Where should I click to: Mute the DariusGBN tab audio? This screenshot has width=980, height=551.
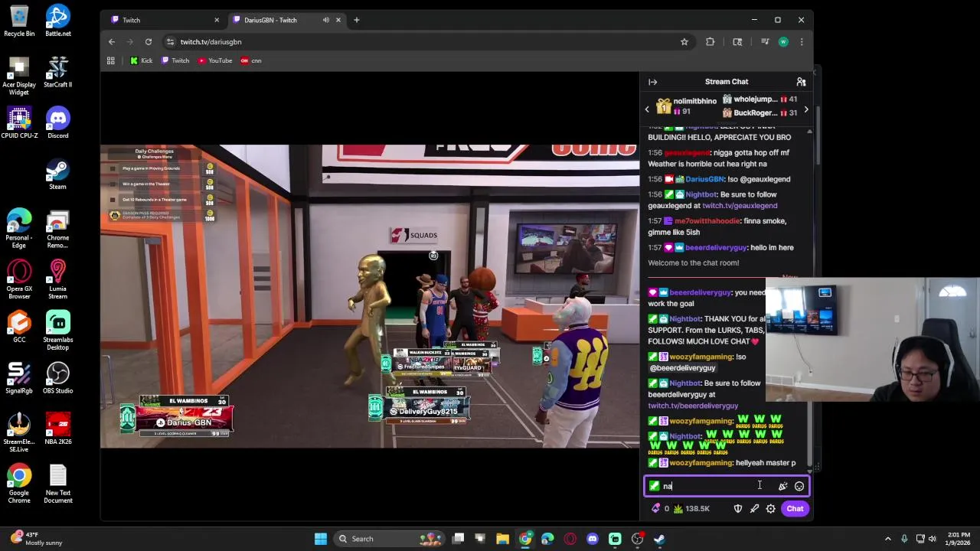pos(326,20)
